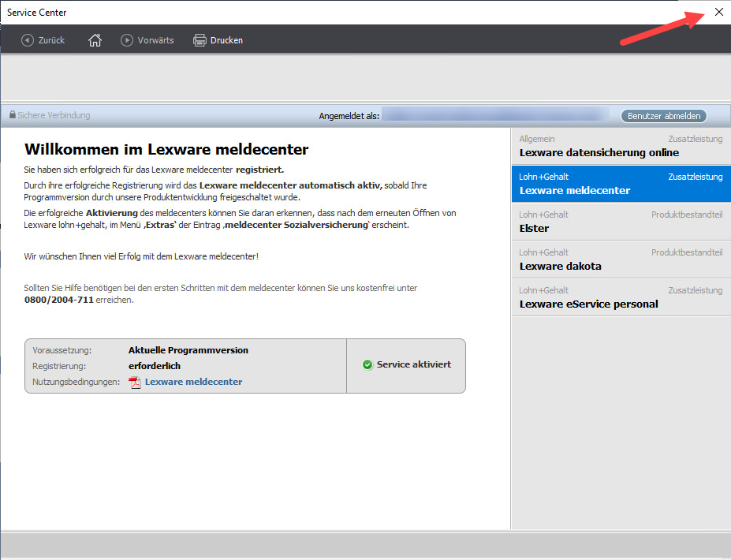This screenshot has height=560, width=731.
Task: Click 'Service Center' window title
Action: (x=37, y=13)
